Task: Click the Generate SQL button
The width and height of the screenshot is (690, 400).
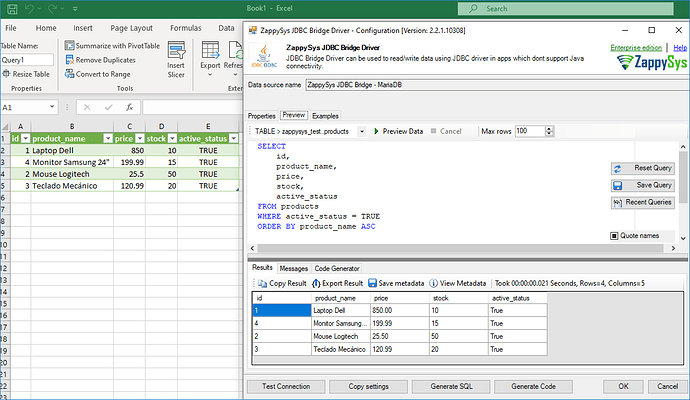Action: pyautogui.click(x=451, y=386)
